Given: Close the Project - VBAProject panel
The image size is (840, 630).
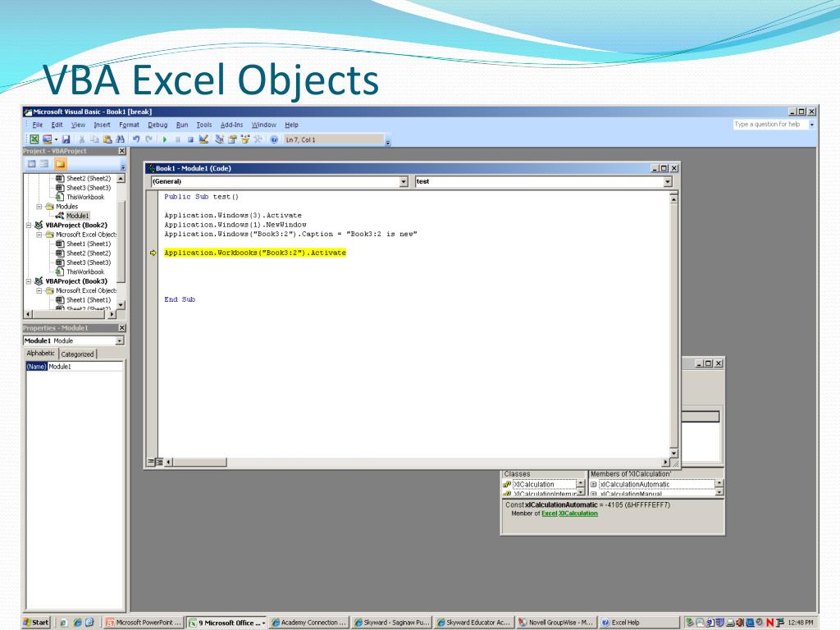Looking at the screenshot, I should click(x=122, y=151).
